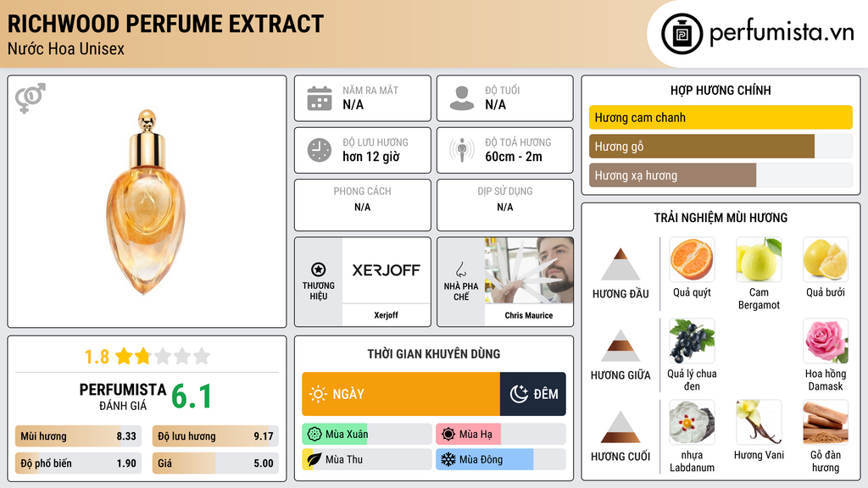Image resolution: width=868 pixels, height=488 pixels.
Task: Click the perfumista.vn bottle logo icon
Action: pyautogui.click(x=682, y=34)
